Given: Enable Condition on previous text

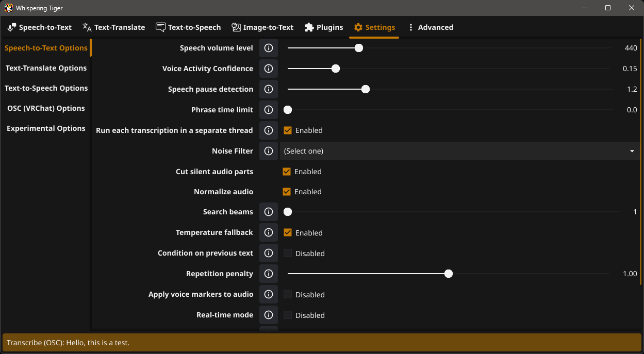Looking at the screenshot, I should 288,253.
